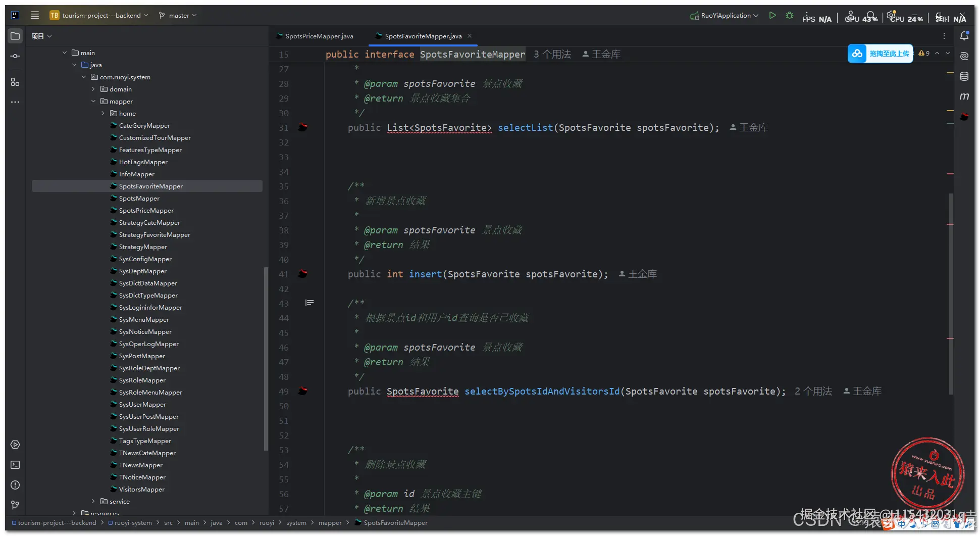980x536 pixels.
Task: Go to next highlighted problem arrow
Action: [x=948, y=53]
